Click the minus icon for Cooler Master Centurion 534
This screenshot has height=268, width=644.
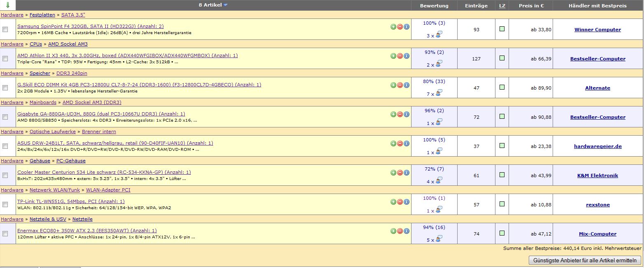[x=400, y=173]
